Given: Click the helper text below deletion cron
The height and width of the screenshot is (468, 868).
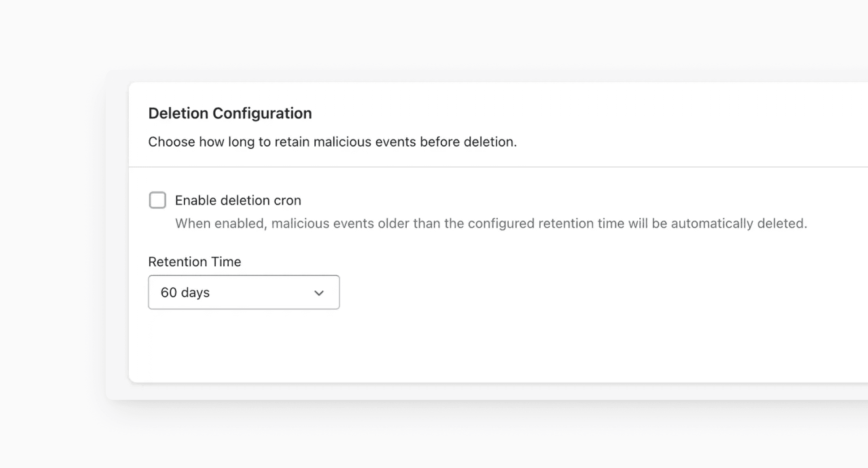Looking at the screenshot, I should tap(491, 223).
